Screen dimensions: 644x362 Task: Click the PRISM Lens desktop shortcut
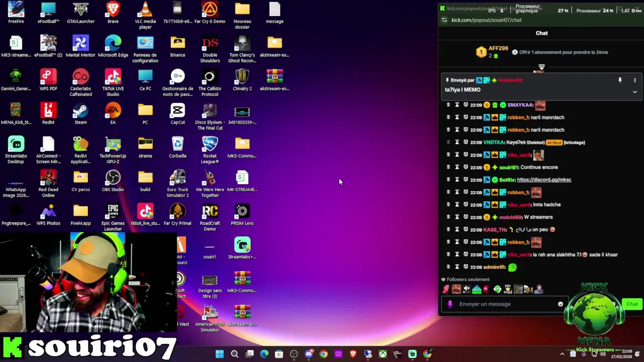point(242,215)
